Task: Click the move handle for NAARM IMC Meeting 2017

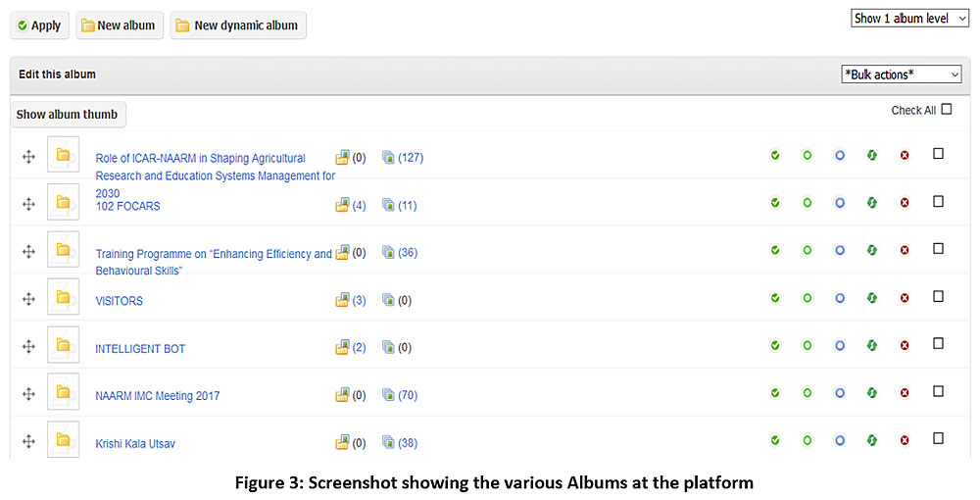Action: pos(28,394)
